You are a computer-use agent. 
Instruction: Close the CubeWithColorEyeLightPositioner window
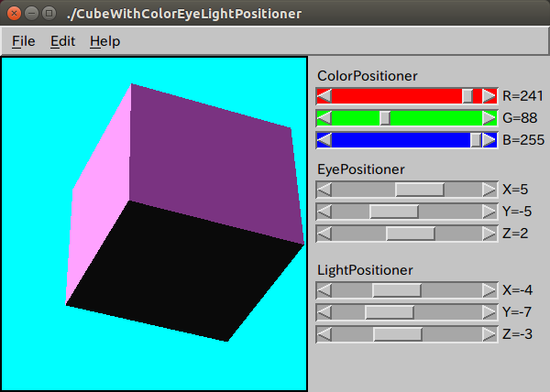tap(14, 14)
